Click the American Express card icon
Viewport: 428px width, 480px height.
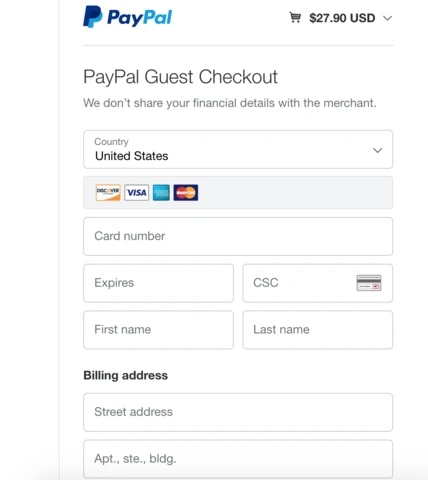pyautogui.click(x=161, y=192)
